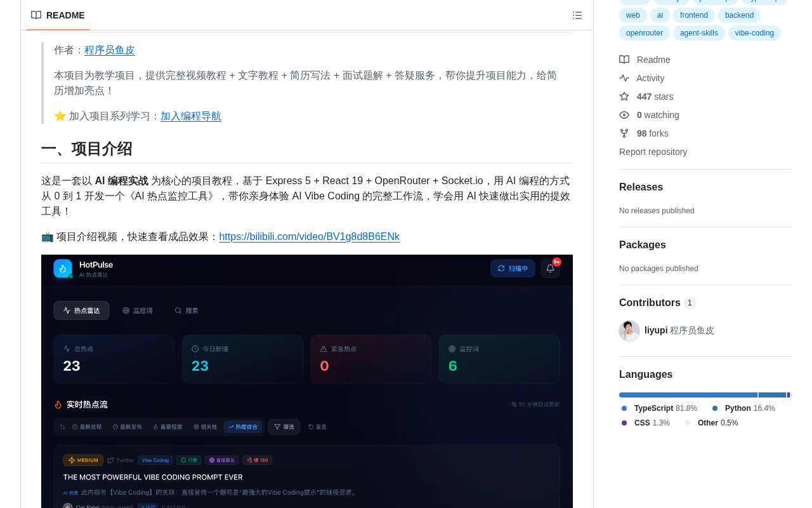Open the README outline menu icon
The image size is (812, 508).
coord(577,15)
